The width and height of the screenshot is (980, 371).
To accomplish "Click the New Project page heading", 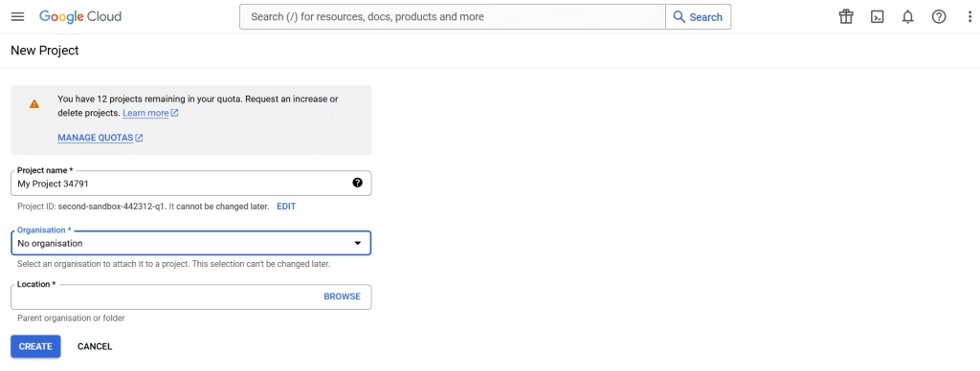I will [x=45, y=51].
